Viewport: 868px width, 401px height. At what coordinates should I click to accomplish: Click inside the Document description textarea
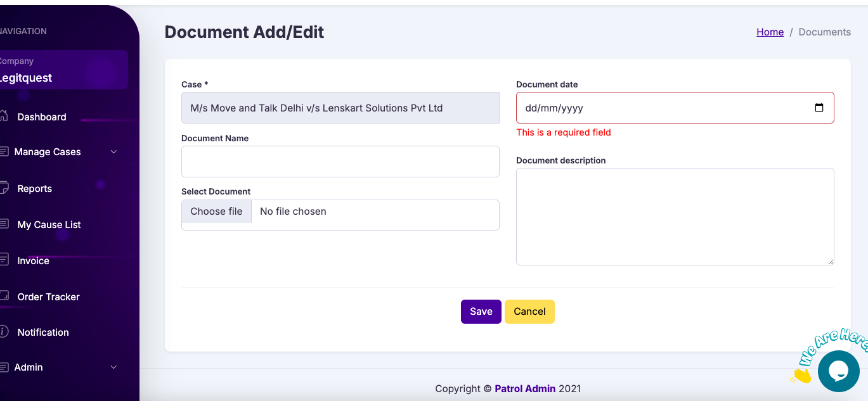click(x=675, y=217)
